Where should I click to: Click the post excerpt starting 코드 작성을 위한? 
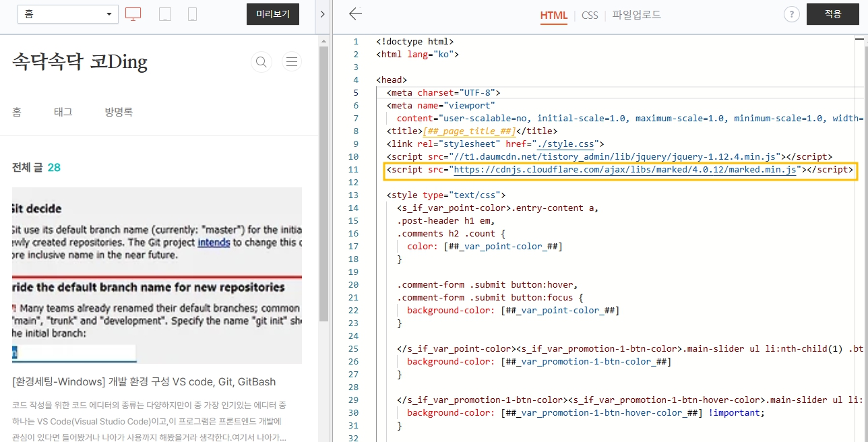pos(150,422)
